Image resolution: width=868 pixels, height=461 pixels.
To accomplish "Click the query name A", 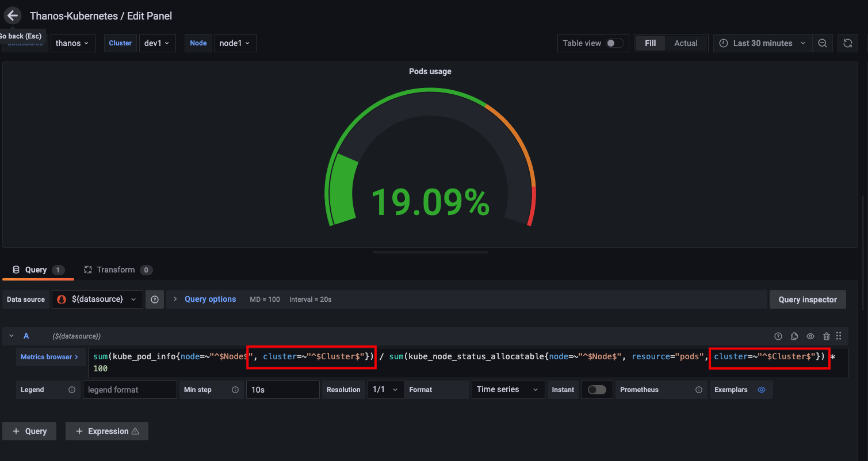I will (26, 336).
